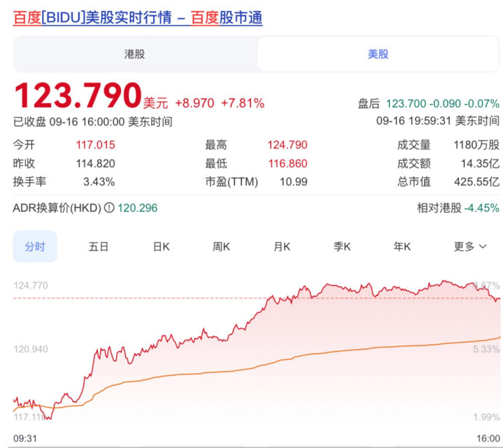Select the 分时 chart tab
The image size is (503, 448).
click(35, 246)
